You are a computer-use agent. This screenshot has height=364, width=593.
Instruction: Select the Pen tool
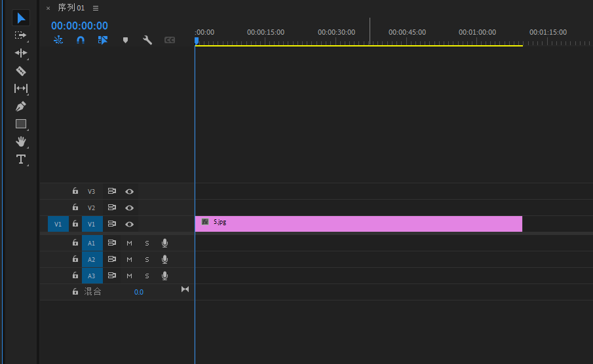click(x=20, y=106)
